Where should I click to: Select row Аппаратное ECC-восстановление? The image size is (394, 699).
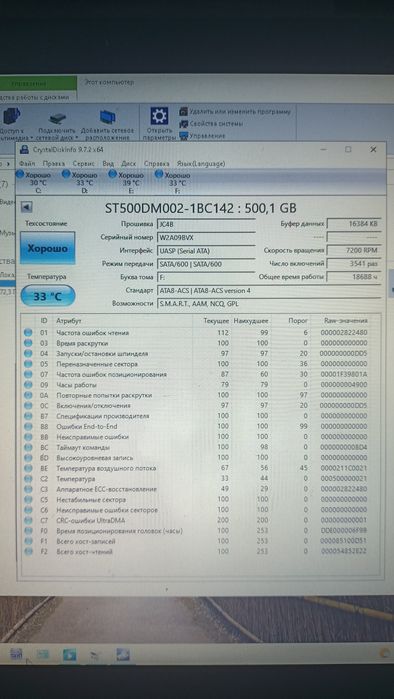pos(200,489)
